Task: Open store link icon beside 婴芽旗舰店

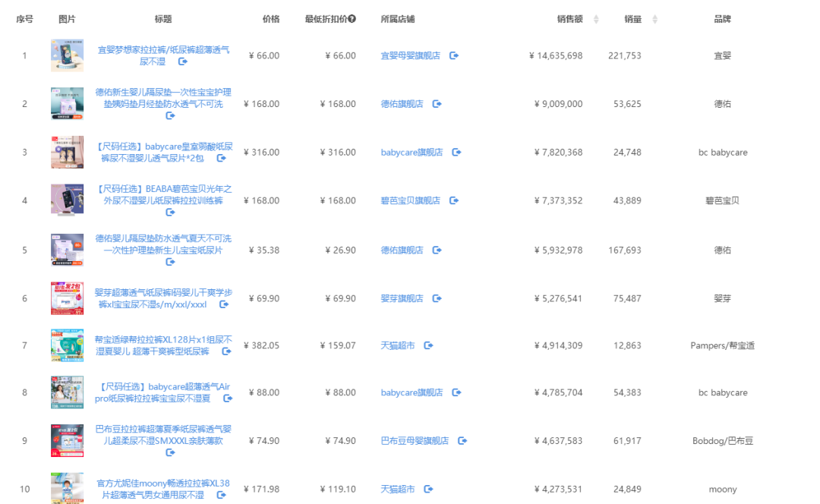Action: (x=437, y=298)
